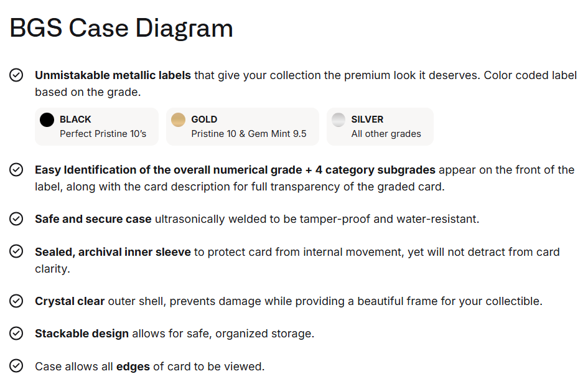This screenshot has height=389, width=588.
Task: Click the checkmark icon beside Safe and secure case
Action: (x=17, y=218)
